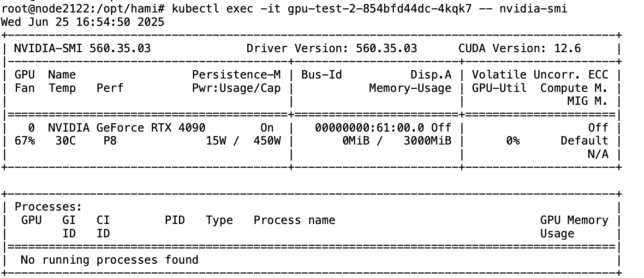
Task: Click the Bus-Id value 00000000:61:00.0
Action: (x=371, y=127)
